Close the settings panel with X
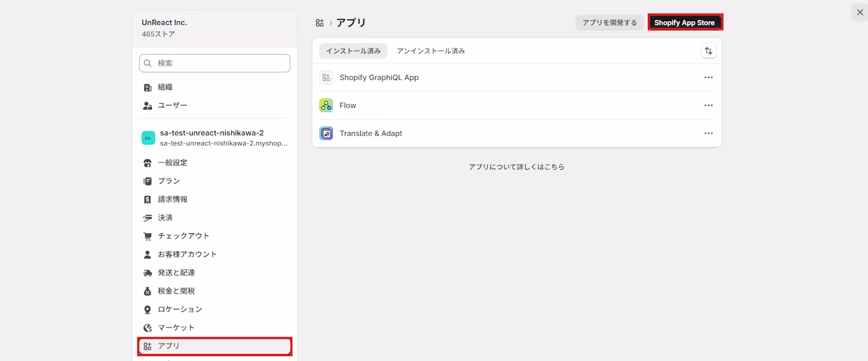This screenshot has width=868, height=361. [859, 12]
